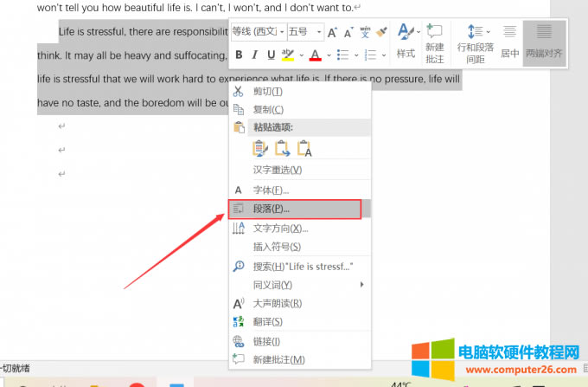
Task: Click the translate icon beside 翻译
Action: coord(239,322)
